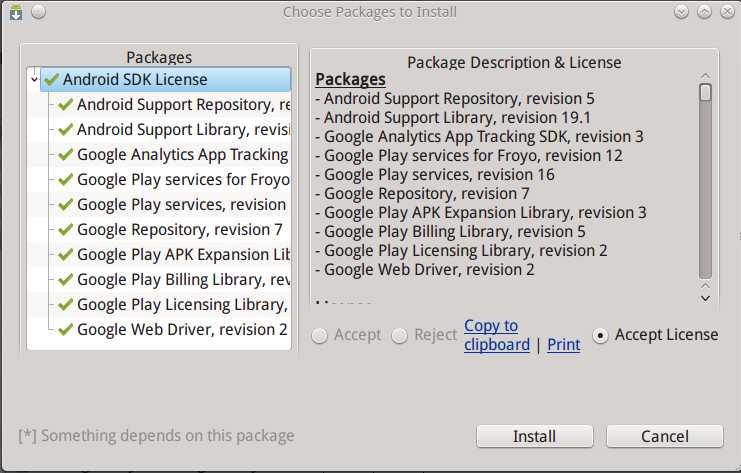Click the checkmark icon next to Google Repository

65,229
